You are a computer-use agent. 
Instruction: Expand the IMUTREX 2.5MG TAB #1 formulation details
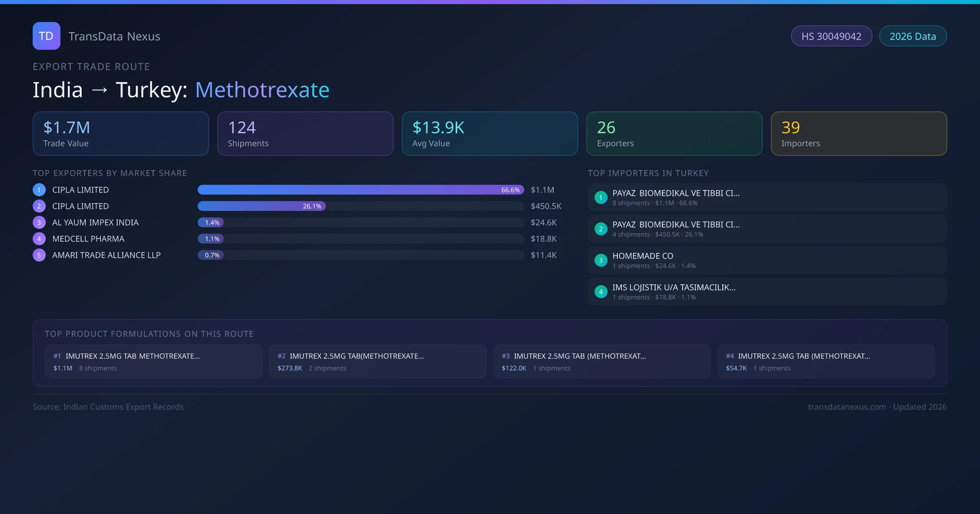tap(154, 361)
